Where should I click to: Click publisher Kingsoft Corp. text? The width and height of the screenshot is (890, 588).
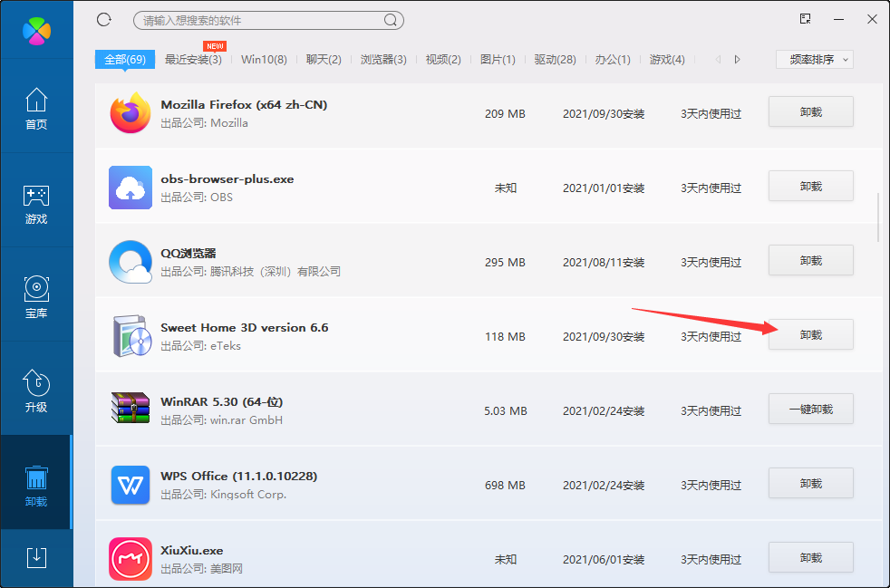click(248, 495)
